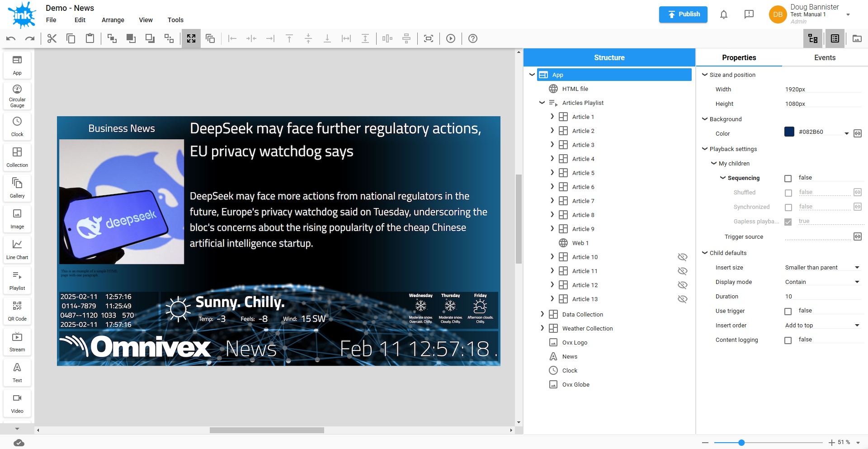
Task: Open the Edit menu
Action: tap(80, 20)
